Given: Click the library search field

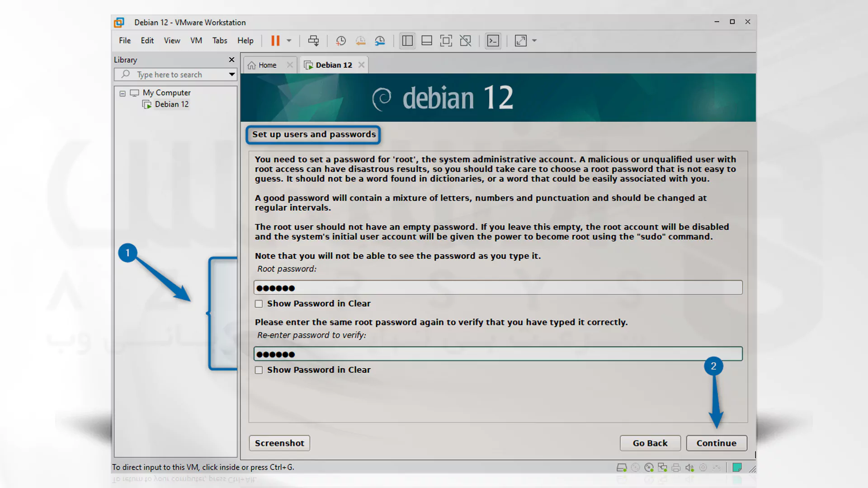Looking at the screenshot, I should pyautogui.click(x=176, y=75).
